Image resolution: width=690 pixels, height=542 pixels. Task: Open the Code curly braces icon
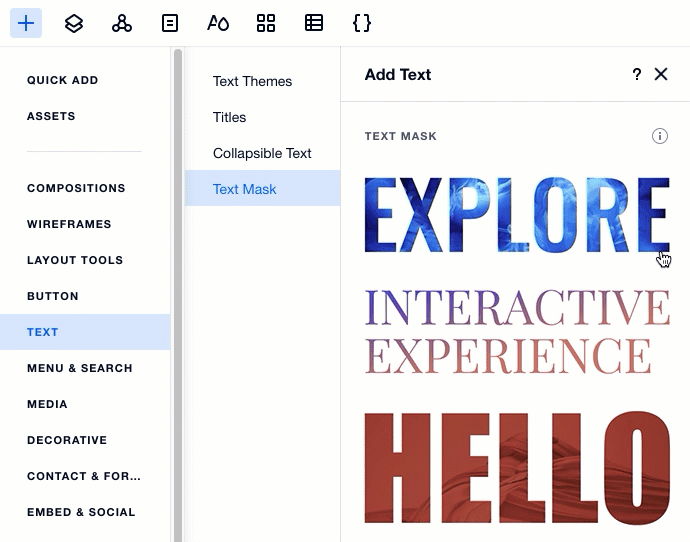[362, 23]
